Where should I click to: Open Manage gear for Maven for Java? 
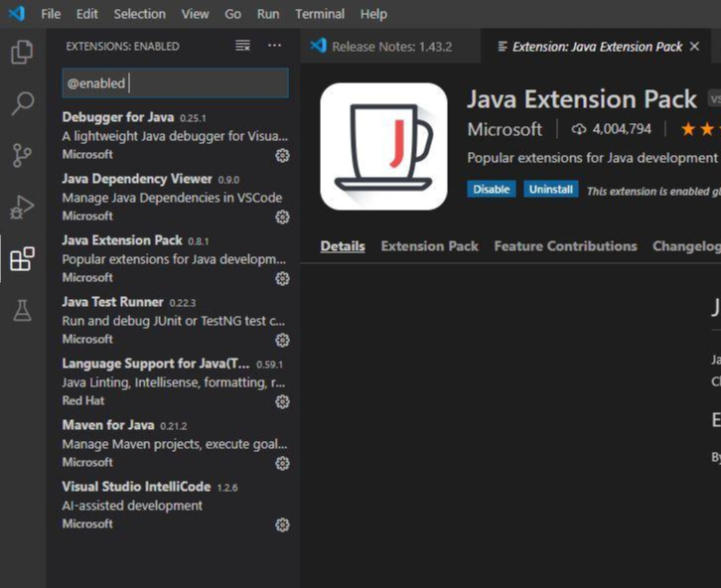[282, 464]
